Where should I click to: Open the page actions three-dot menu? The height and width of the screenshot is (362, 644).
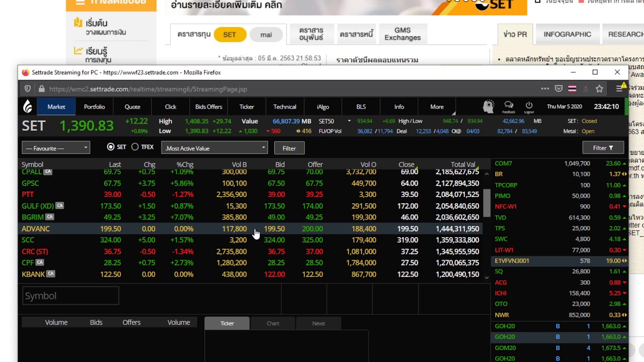(x=545, y=88)
